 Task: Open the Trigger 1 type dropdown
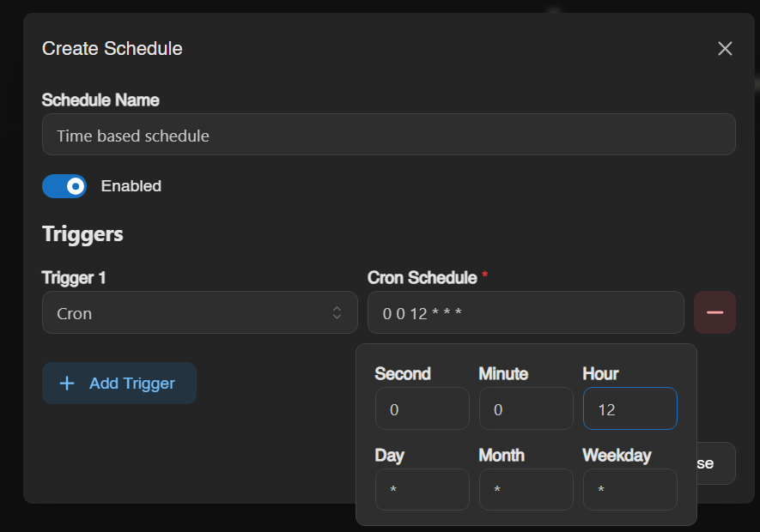(x=200, y=312)
